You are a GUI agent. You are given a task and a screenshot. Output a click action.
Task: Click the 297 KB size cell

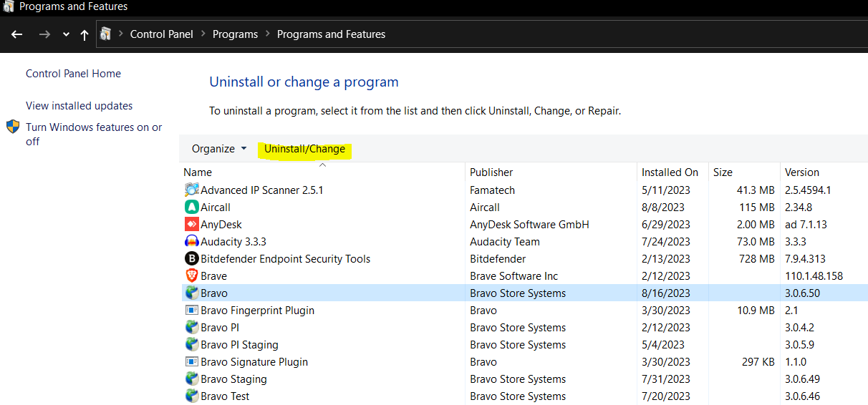point(758,362)
